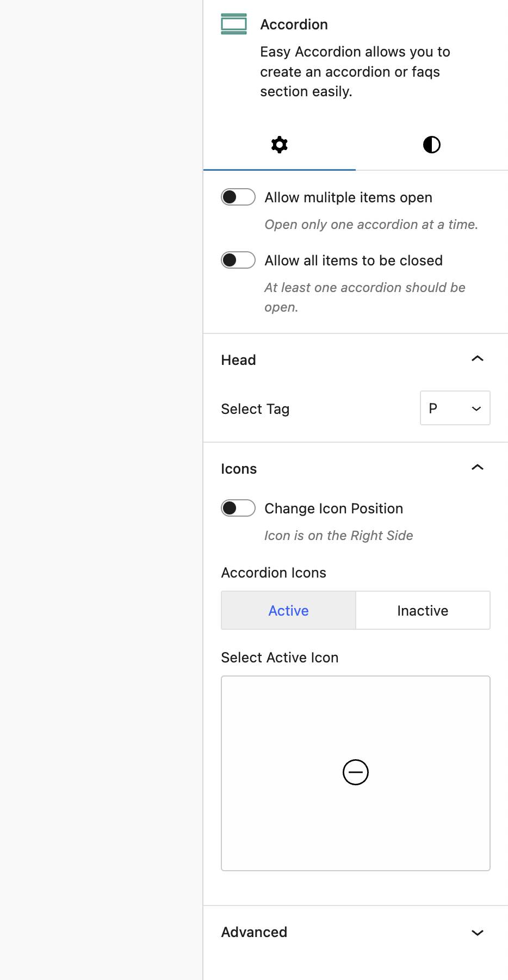Expand the Advanced panel chevron
Screen dimensions: 508x980
pyautogui.click(x=478, y=933)
